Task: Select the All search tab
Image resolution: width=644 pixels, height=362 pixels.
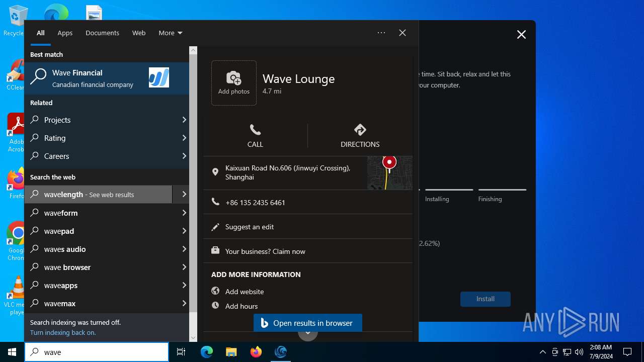Action: 41,33
